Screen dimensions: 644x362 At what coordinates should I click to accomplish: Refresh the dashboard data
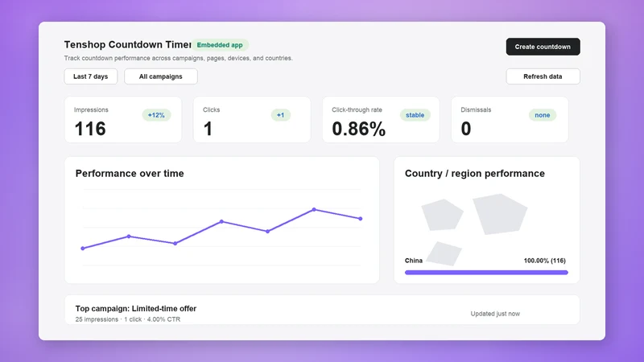pos(543,76)
